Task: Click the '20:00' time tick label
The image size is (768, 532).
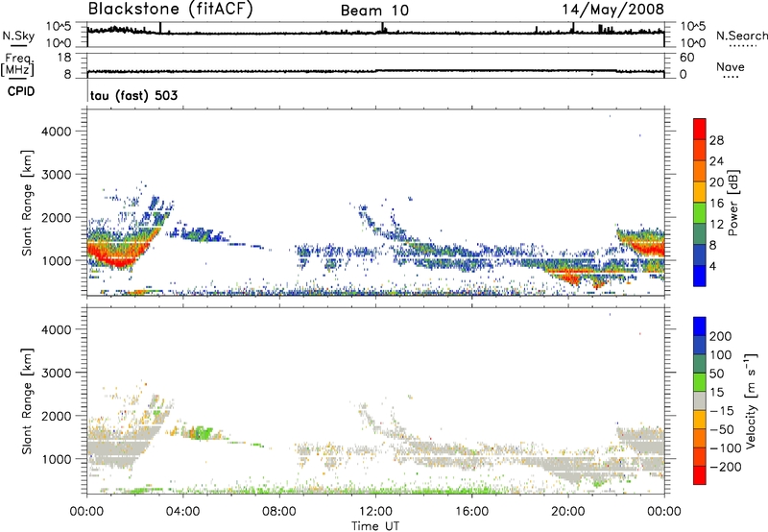Action: coord(567,512)
